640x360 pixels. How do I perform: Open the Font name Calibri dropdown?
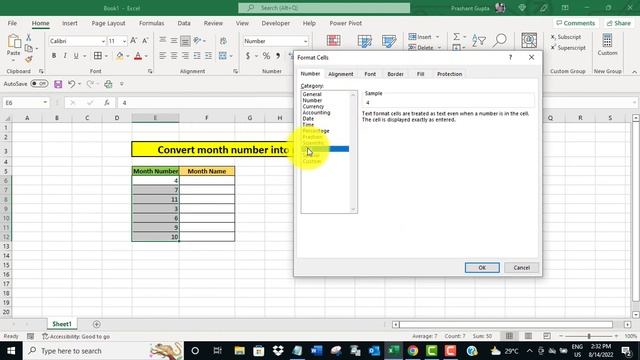tap(103, 41)
